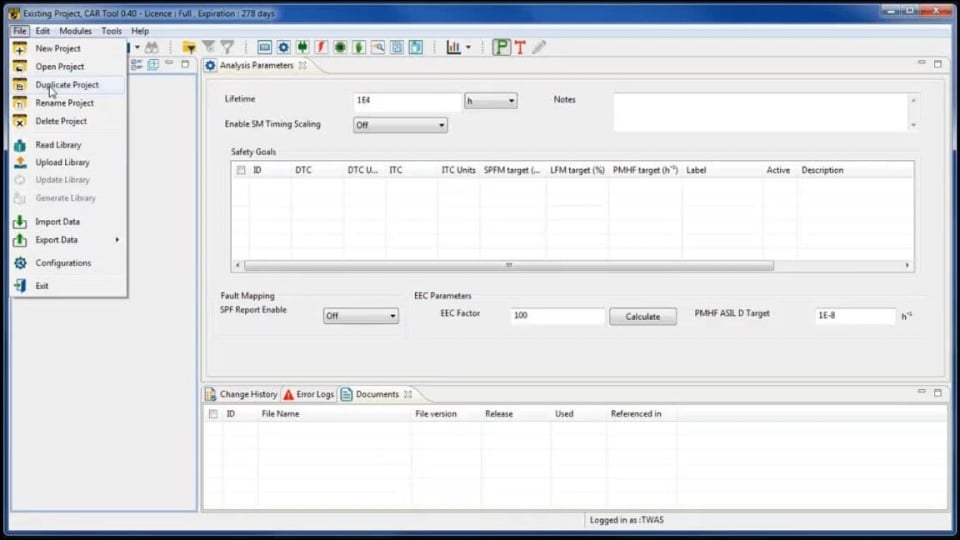The height and width of the screenshot is (540, 960).
Task: Tick the Safety Goals header checkbox
Action: [x=240, y=170]
